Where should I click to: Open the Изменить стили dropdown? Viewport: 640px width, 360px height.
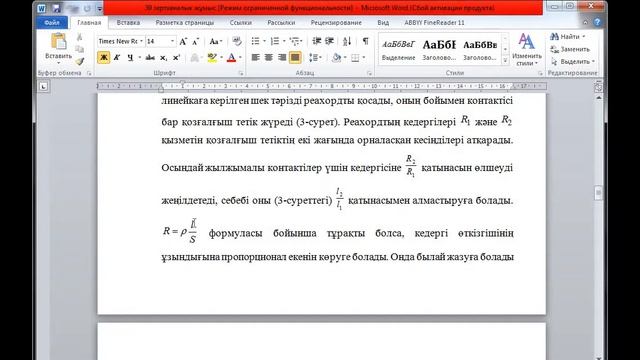527,50
